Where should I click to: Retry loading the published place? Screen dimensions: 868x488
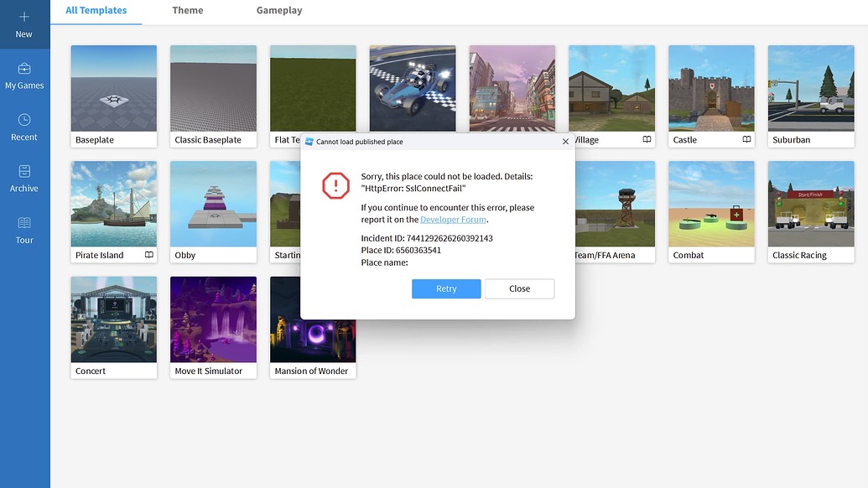[445, 288]
